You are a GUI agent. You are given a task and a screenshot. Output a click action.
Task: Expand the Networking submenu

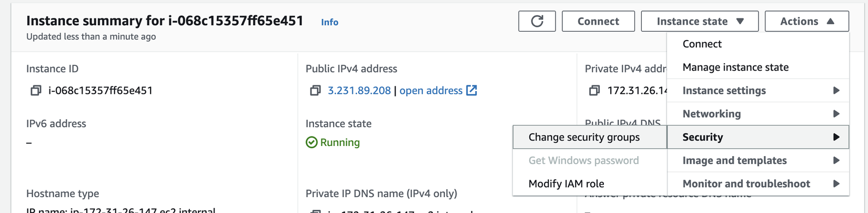point(758,114)
